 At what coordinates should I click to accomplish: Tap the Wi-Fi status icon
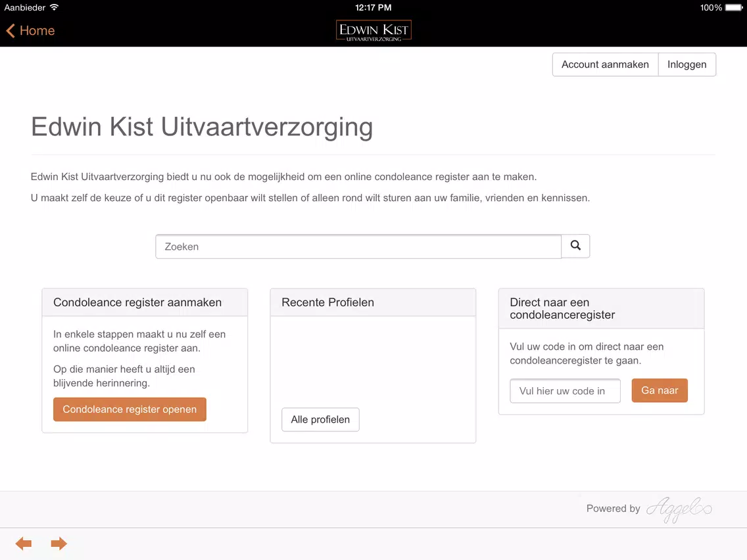pyautogui.click(x=55, y=7)
